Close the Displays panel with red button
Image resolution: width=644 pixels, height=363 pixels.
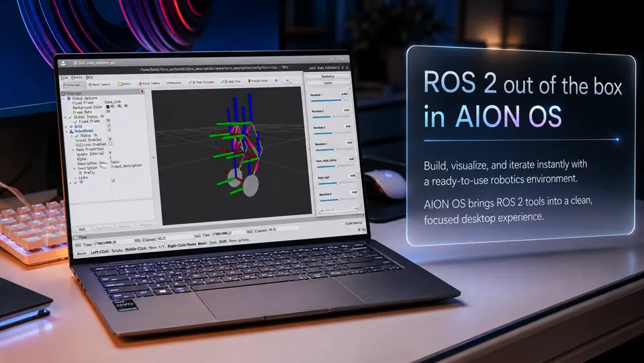[x=142, y=91]
